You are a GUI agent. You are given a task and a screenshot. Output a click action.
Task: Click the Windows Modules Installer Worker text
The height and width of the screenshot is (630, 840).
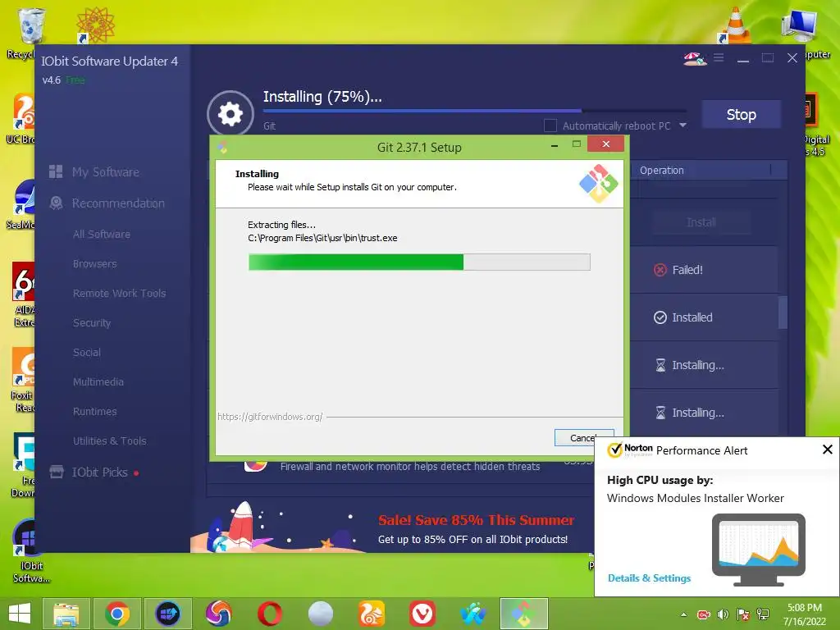coord(695,498)
